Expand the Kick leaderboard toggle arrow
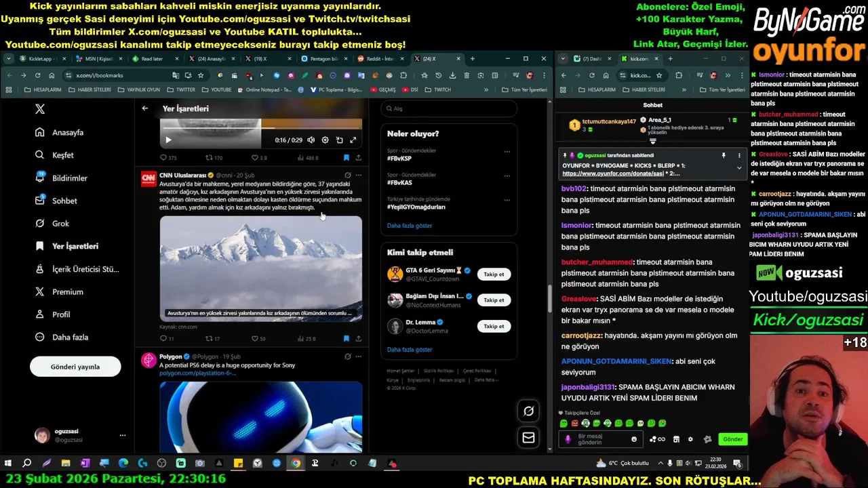The image size is (868, 488). pos(653,141)
